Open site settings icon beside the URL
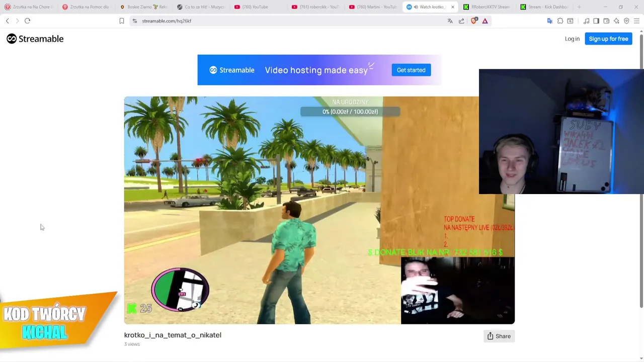The image size is (644, 362). click(134, 21)
